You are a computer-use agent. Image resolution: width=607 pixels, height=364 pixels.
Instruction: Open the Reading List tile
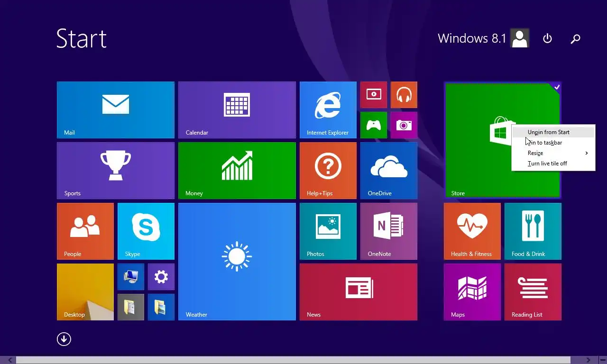pos(533,292)
